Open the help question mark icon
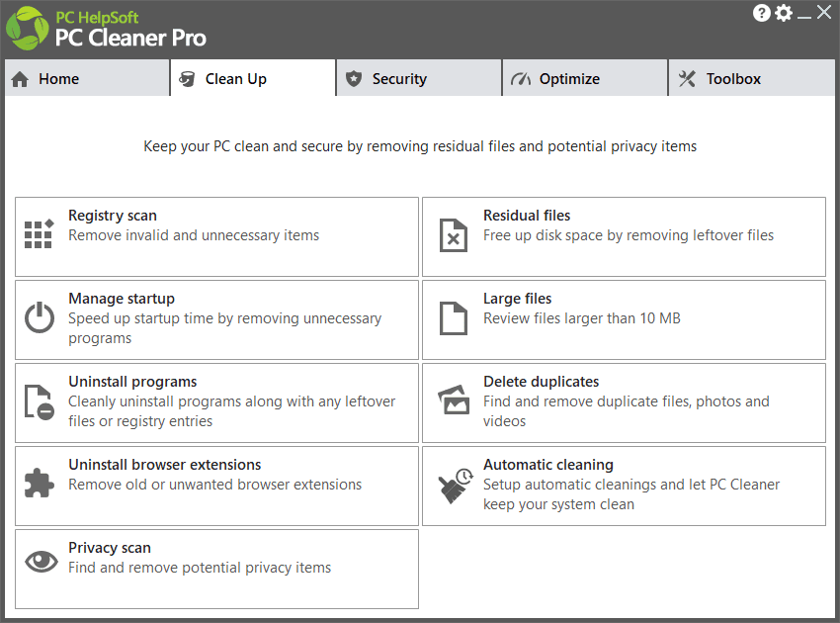This screenshot has height=623, width=840. (x=762, y=13)
